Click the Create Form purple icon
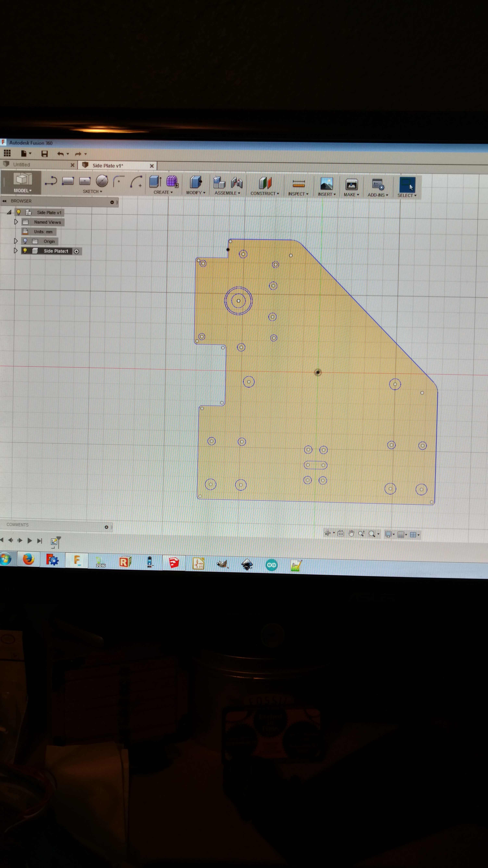This screenshot has height=868, width=488. click(172, 182)
